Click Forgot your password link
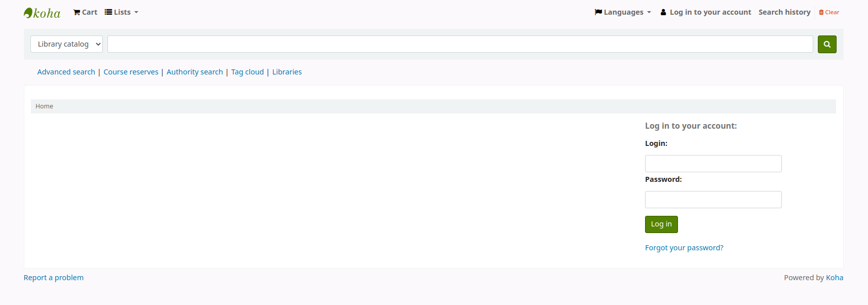The image size is (868, 305). coord(684,248)
